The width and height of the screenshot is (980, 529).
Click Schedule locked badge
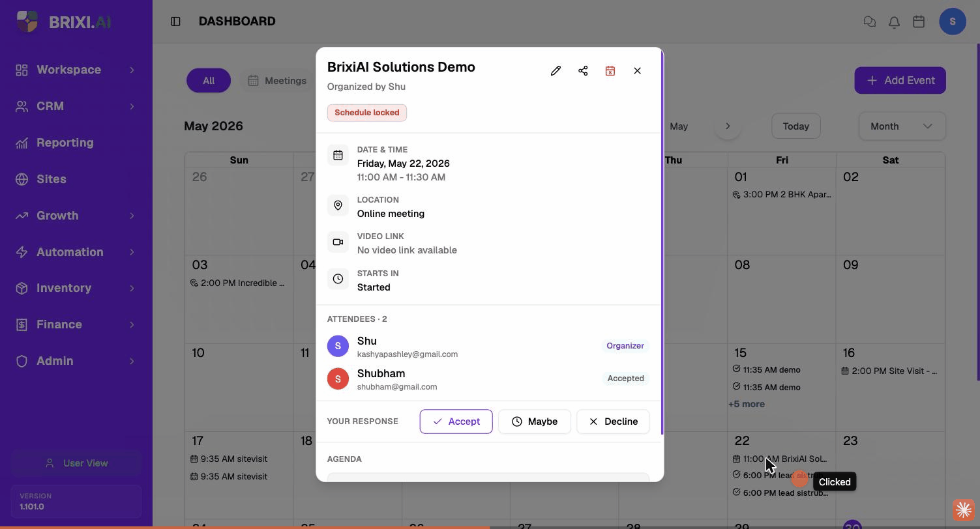(366, 113)
